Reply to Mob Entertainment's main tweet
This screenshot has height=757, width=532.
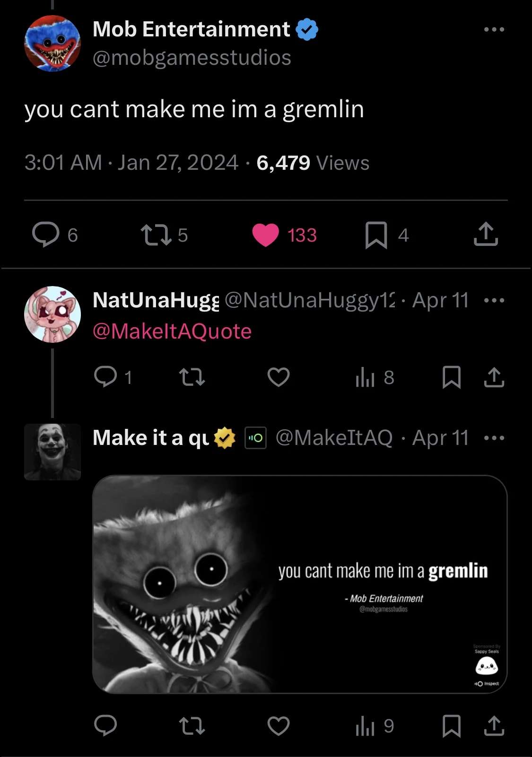46,235
